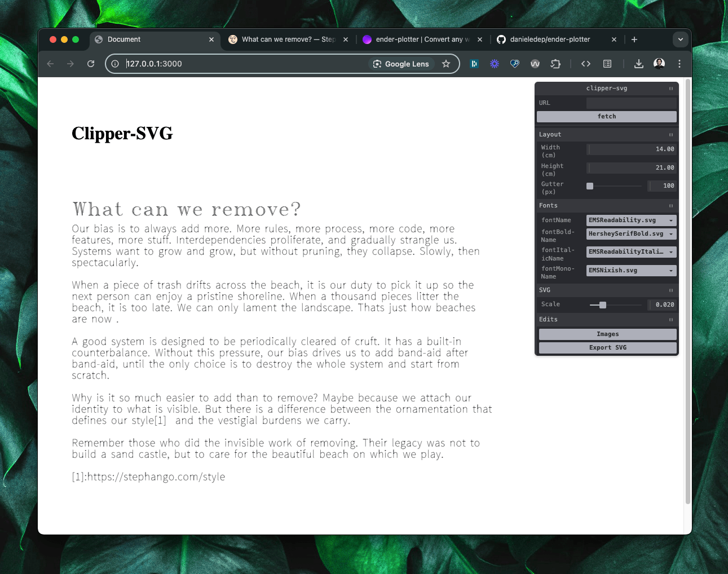The image size is (728, 574).
Task: Collapse the Layout folder
Action: [607, 135]
